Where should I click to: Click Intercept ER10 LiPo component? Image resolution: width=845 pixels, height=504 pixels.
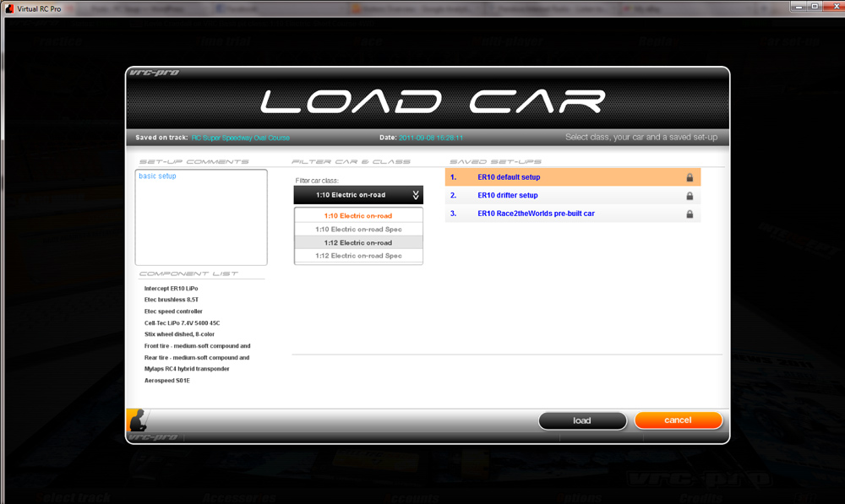point(171,289)
